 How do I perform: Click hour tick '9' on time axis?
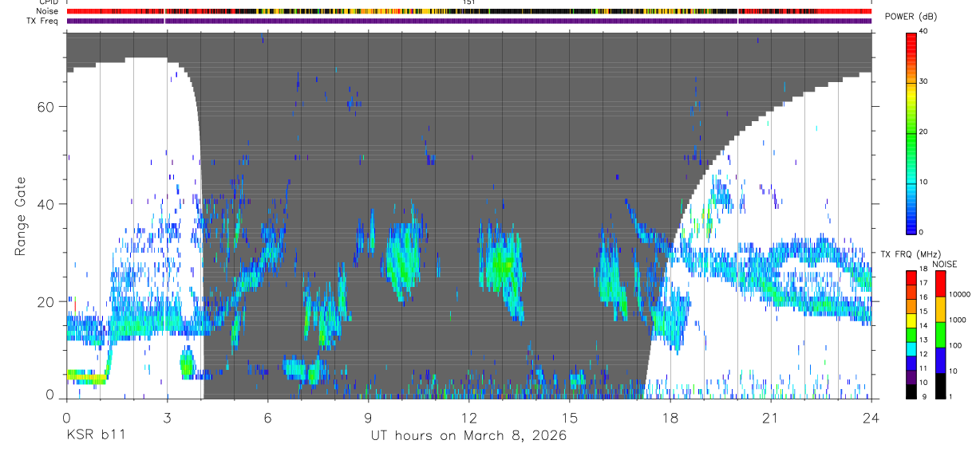[x=368, y=417]
